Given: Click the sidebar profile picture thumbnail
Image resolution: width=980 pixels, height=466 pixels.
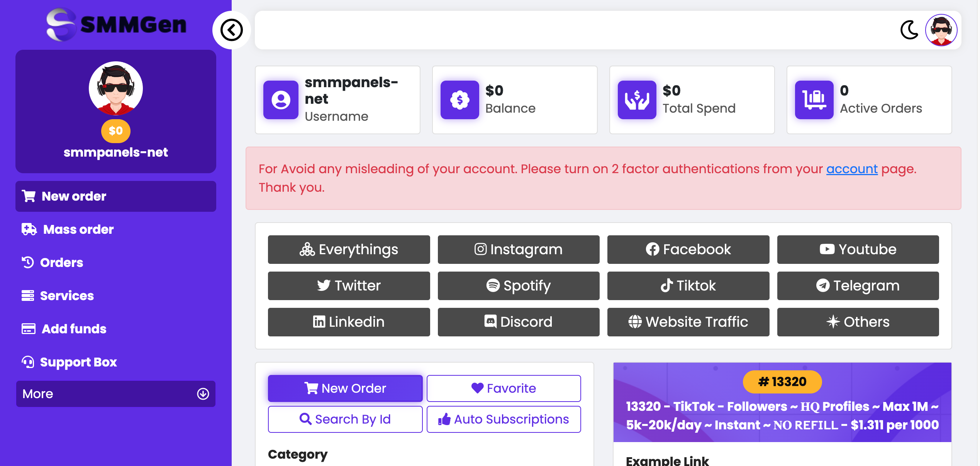Looking at the screenshot, I should pyautogui.click(x=116, y=88).
